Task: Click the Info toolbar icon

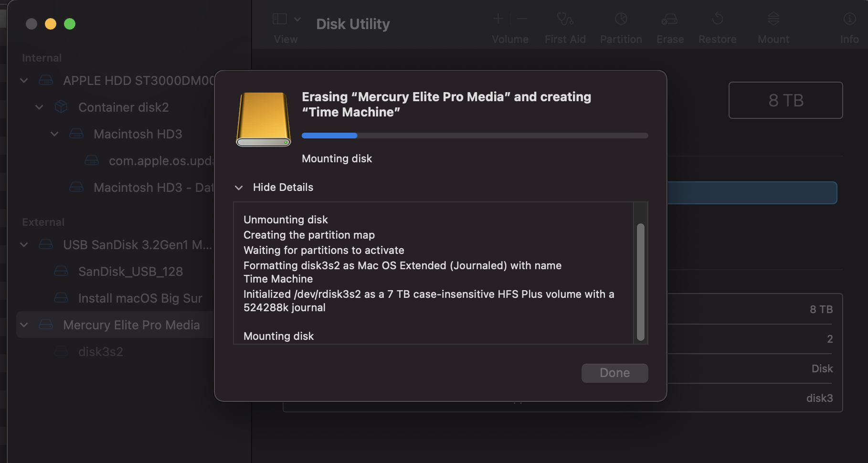Action: coord(849,19)
